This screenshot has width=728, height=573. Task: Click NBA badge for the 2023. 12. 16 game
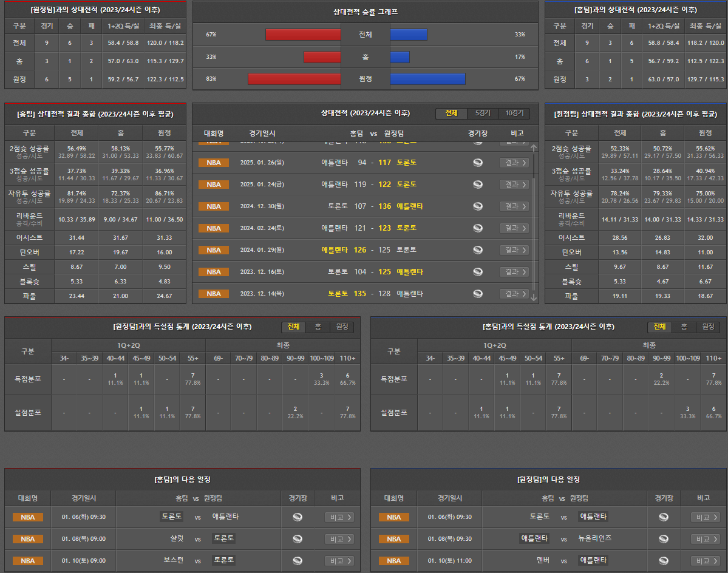pyautogui.click(x=214, y=272)
